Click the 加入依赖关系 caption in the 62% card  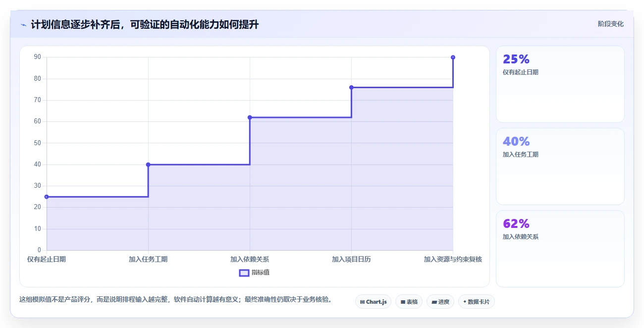click(x=521, y=237)
